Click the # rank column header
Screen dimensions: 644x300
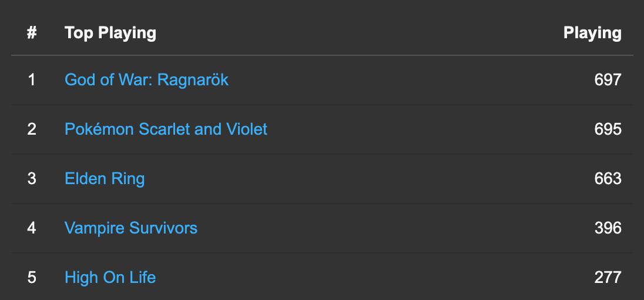pos(32,33)
